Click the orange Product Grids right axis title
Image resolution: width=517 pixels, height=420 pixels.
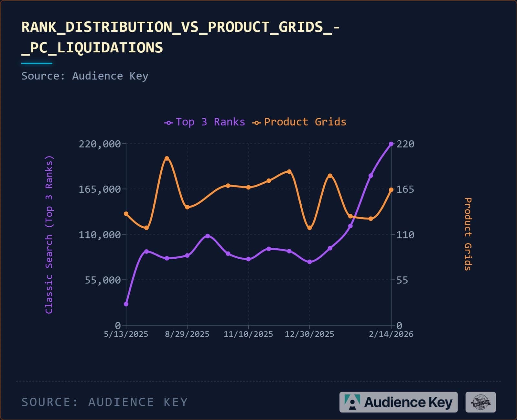point(468,234)
